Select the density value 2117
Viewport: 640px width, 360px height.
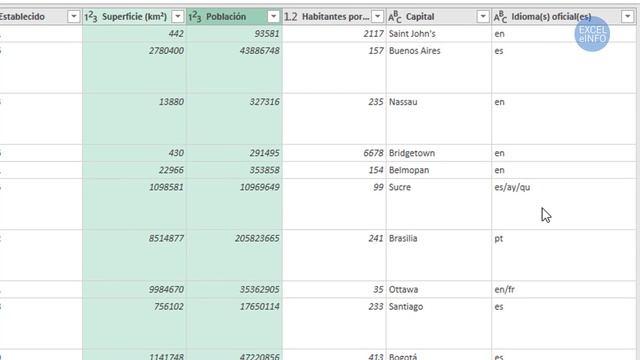click(334, 34)
